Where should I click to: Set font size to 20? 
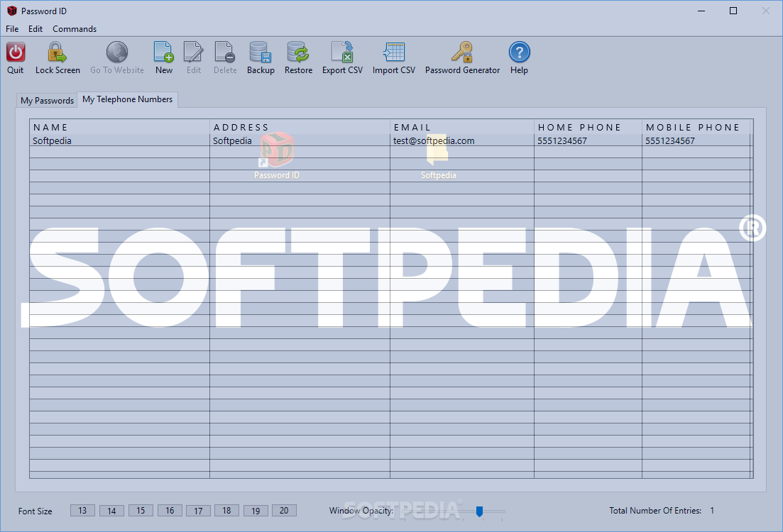pyautogui.click(x=284, y=511)
